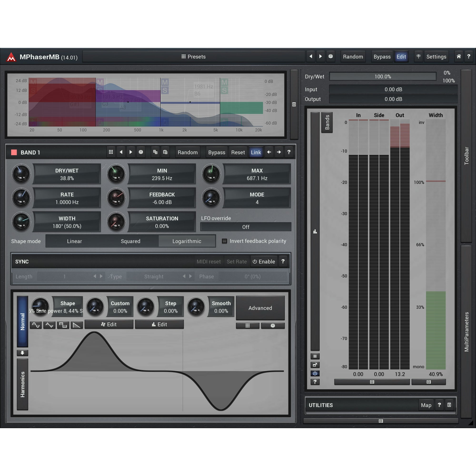
Task: Select Squared shape mode
Action: tap(130, 241)
